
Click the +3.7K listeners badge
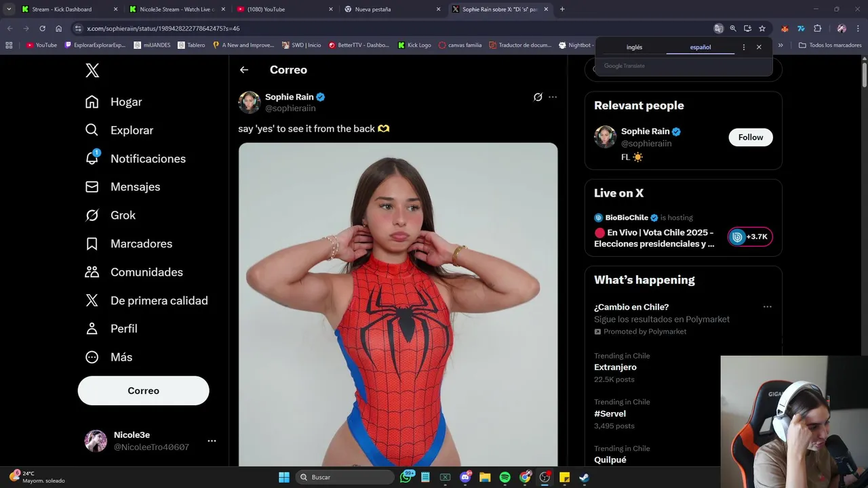(x=750, y=237)
